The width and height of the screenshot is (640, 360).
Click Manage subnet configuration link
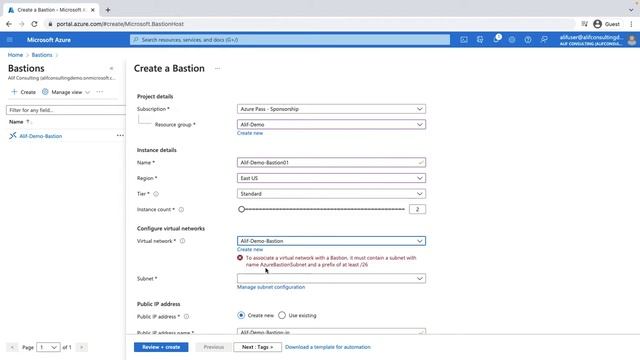click(271, 287)
